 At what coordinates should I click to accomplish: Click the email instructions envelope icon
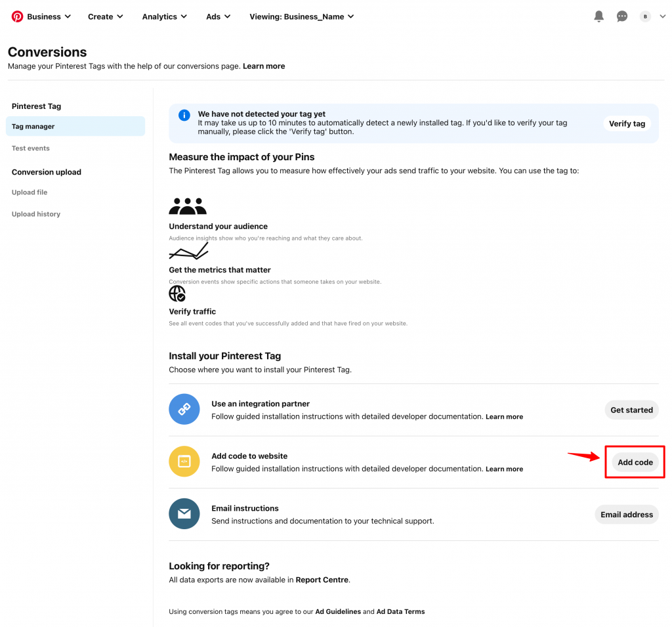(x=184, y=513)
